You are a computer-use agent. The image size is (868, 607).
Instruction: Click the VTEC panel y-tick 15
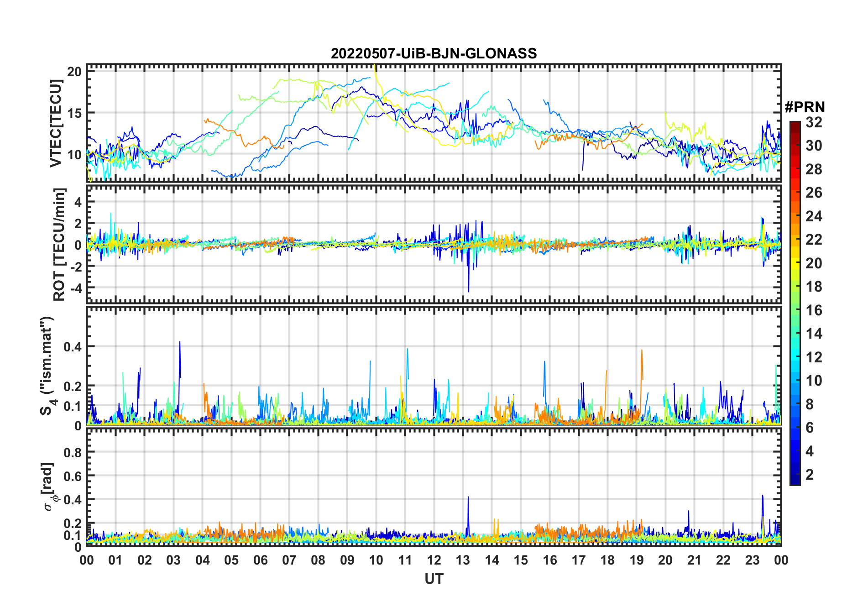74,113
